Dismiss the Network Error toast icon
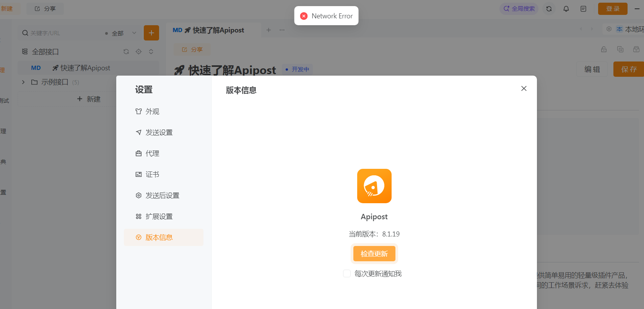Image resolution: width=644 pixels, height=309 pixels. [x=304, y=16]
